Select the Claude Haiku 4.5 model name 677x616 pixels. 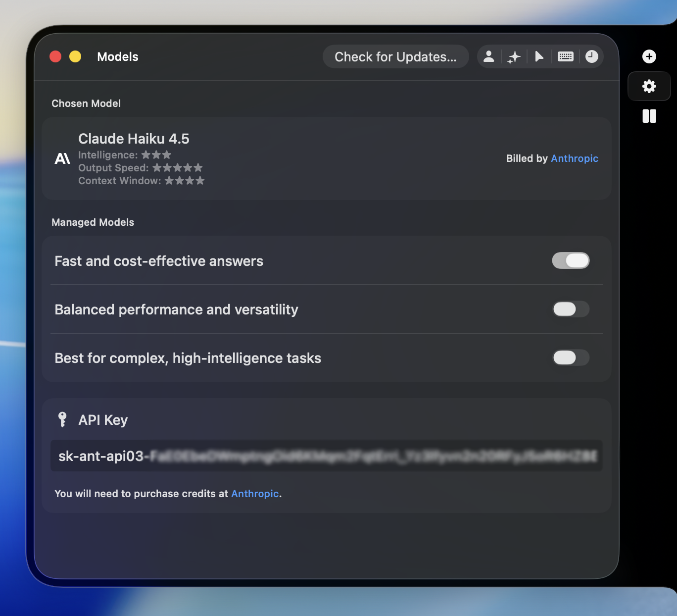(134, 139)
